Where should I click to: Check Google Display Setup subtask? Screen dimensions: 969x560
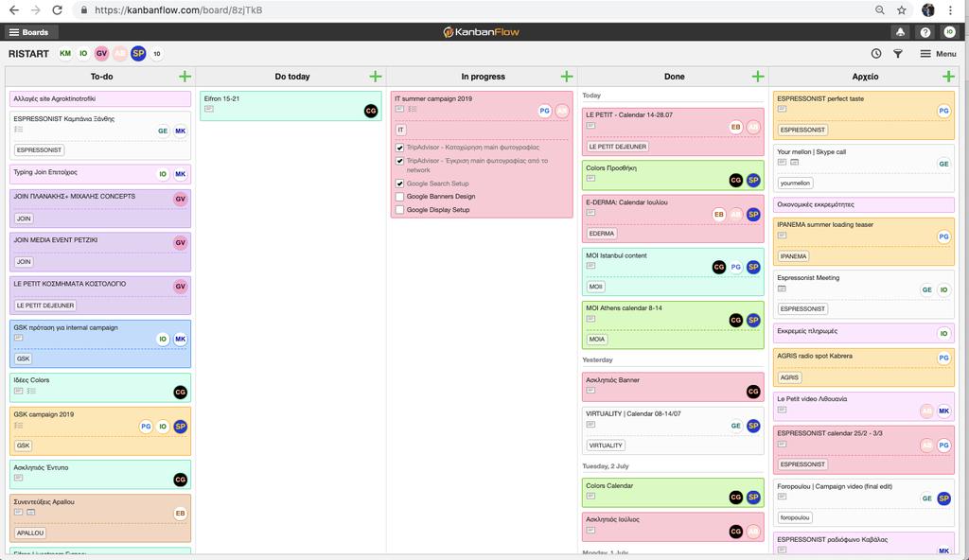click(400, 210)
